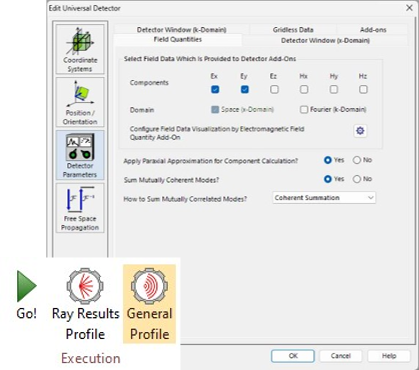Enable the Ez component checkbox
Image resolution: width=419 pixels, height=370 pixels.
tap(274, 89)
